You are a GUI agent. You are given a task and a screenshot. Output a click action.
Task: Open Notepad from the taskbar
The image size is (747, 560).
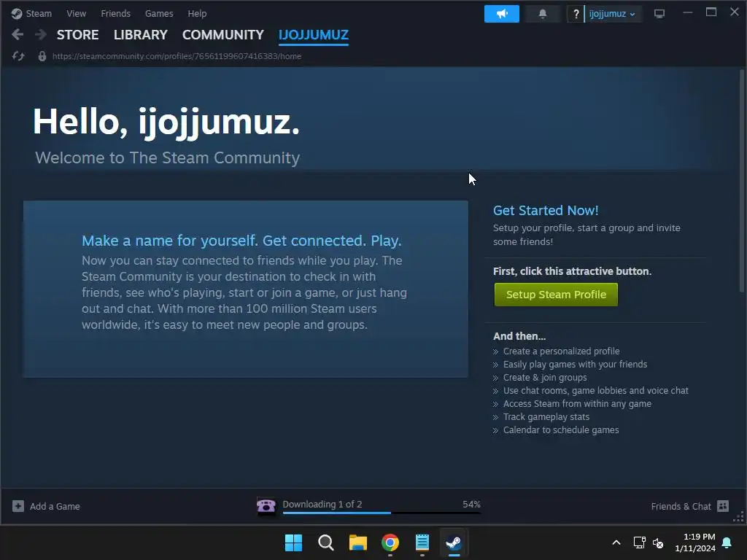click(x=422, y=542)
